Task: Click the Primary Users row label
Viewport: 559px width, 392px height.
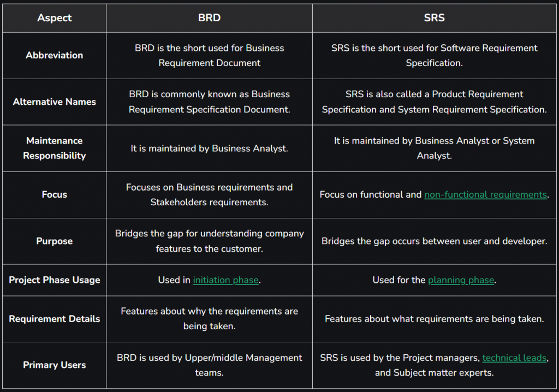Action: (55, 365)
